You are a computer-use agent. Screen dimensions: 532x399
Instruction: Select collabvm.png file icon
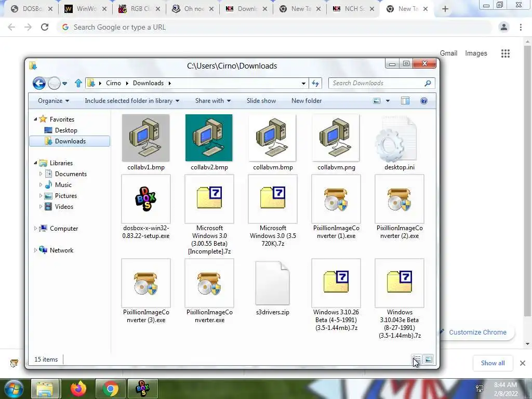tap(336, 138)
